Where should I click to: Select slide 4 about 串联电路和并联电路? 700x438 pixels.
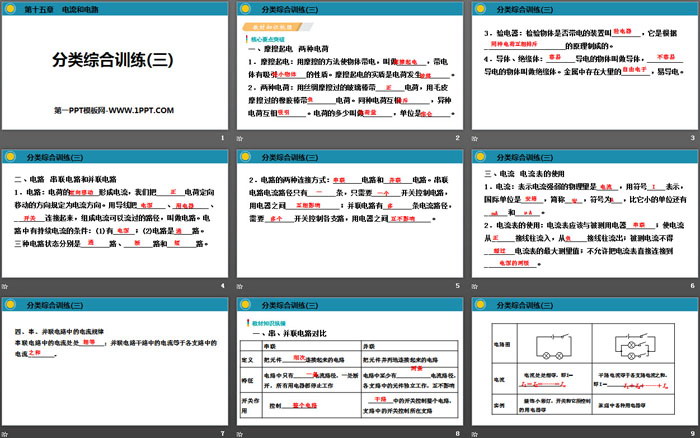pyautogui.click(x=115, y=213)
